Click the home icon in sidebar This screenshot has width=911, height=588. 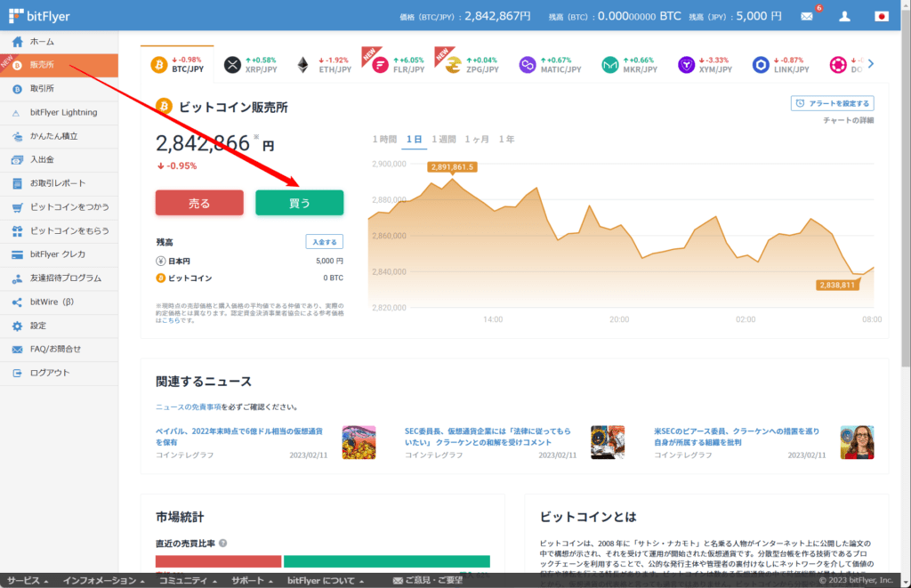click(18, 42)
